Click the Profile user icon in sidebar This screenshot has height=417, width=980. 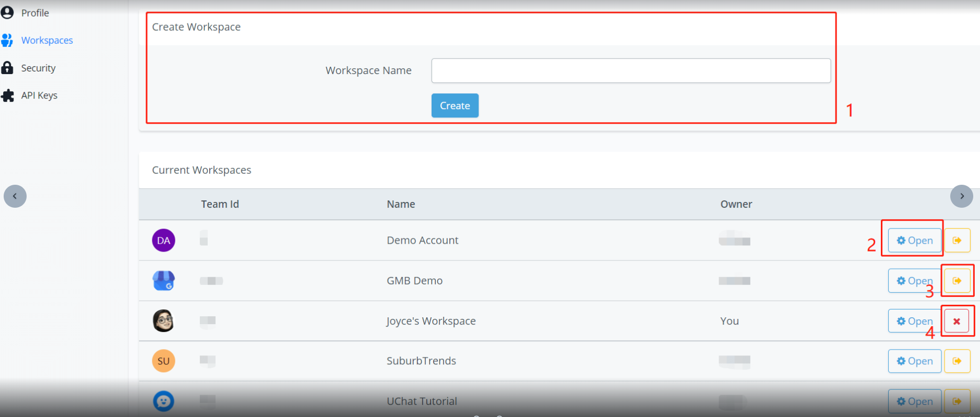[7, 13]
